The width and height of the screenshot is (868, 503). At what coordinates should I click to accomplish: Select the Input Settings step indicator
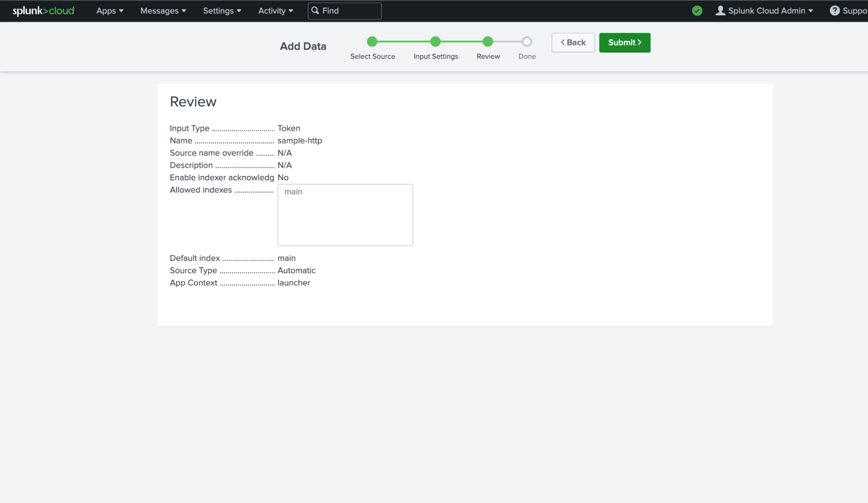point(436,41)
